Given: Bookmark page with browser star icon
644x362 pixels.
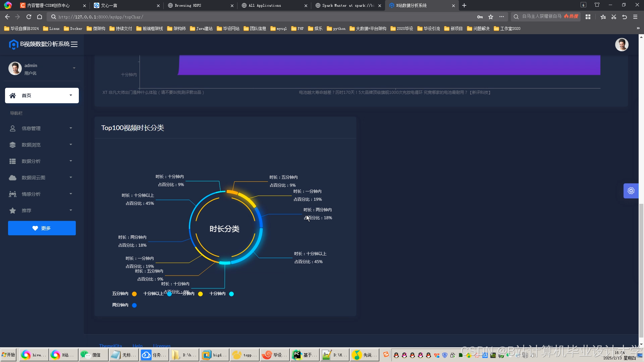Looking at the screenshot, I should [x=491, y=17].
